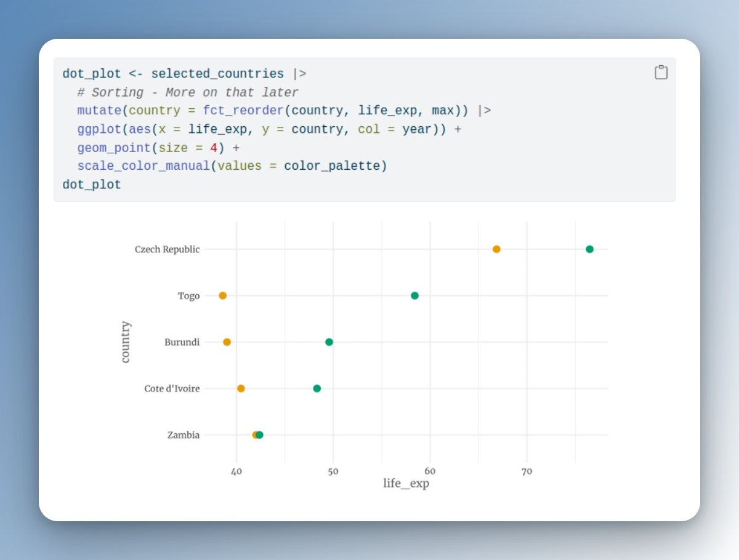
Task: Click the rotated 'country' y-axis title
Action: 125,342
